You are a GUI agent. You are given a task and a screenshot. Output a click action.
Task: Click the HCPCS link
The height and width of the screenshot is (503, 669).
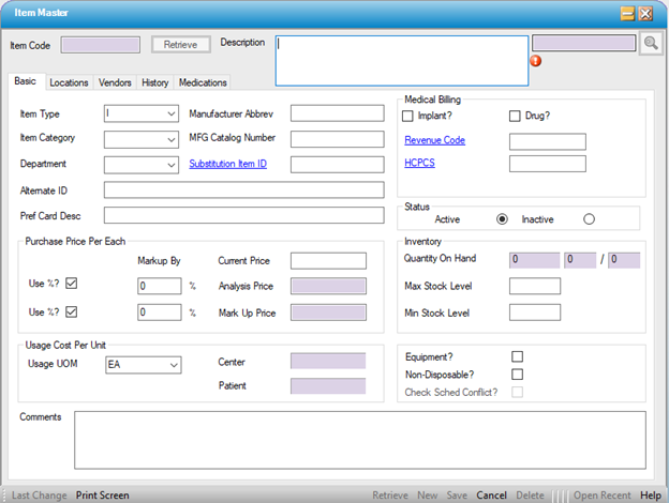(x=420, y=164)
